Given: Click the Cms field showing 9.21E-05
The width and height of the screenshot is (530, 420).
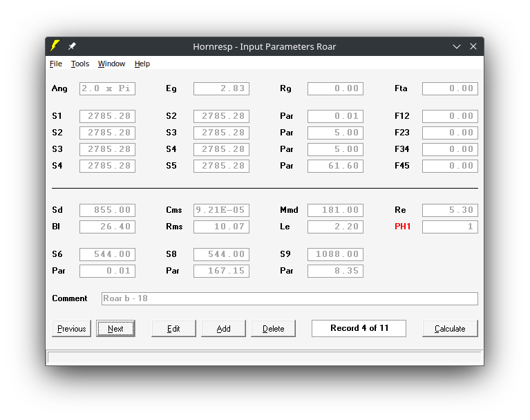Looking at the screenshot, I should (221, 210).
